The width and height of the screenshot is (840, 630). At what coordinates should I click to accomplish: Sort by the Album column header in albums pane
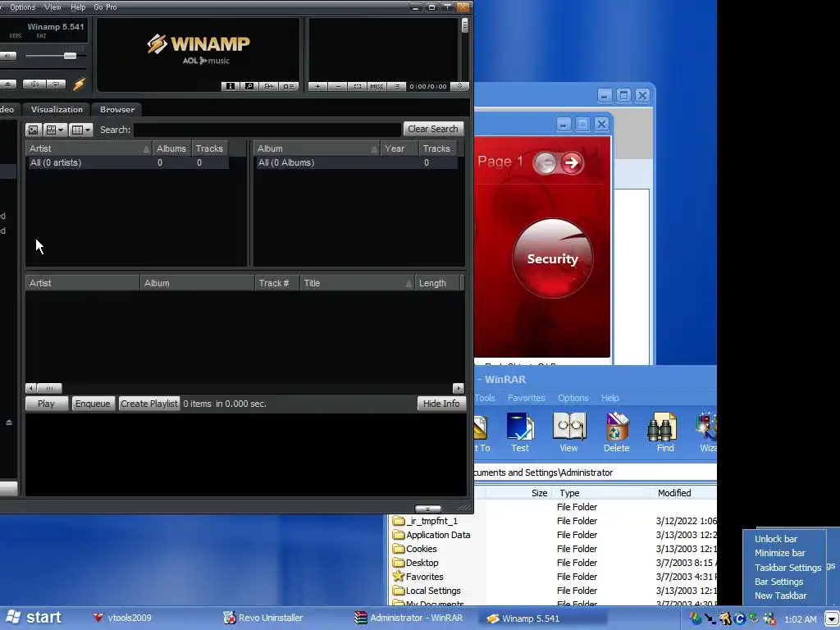(x=317, y=148)
